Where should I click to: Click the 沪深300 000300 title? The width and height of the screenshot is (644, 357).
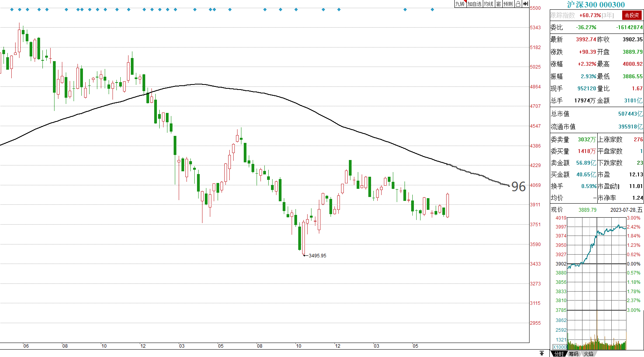click(596, 5)
